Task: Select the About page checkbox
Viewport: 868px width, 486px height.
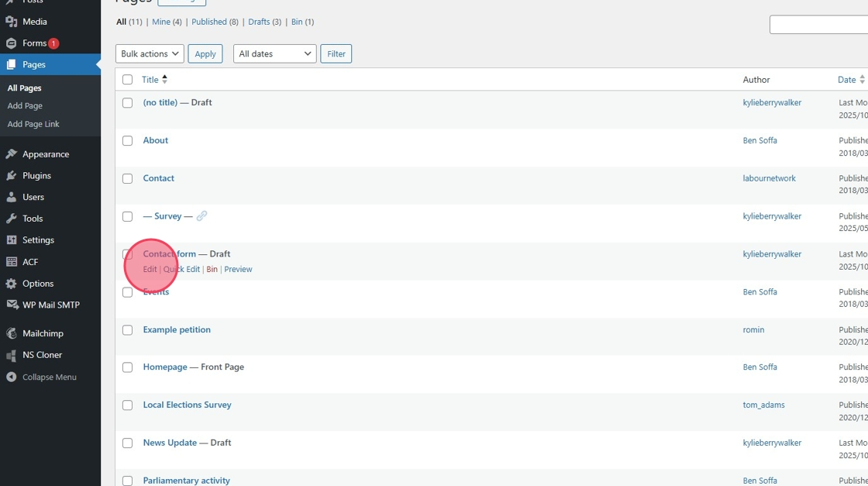Action: coord(127,140)
